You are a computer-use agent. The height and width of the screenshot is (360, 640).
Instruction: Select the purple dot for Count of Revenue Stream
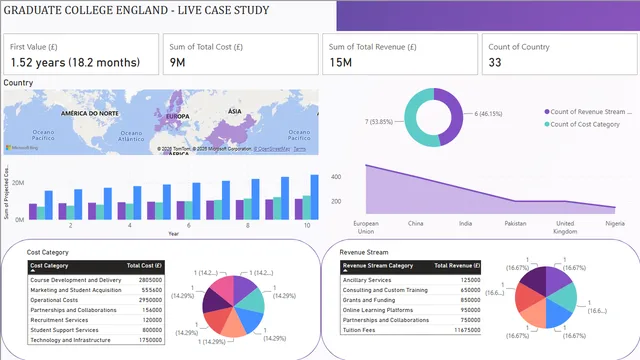tap(547, 111)
